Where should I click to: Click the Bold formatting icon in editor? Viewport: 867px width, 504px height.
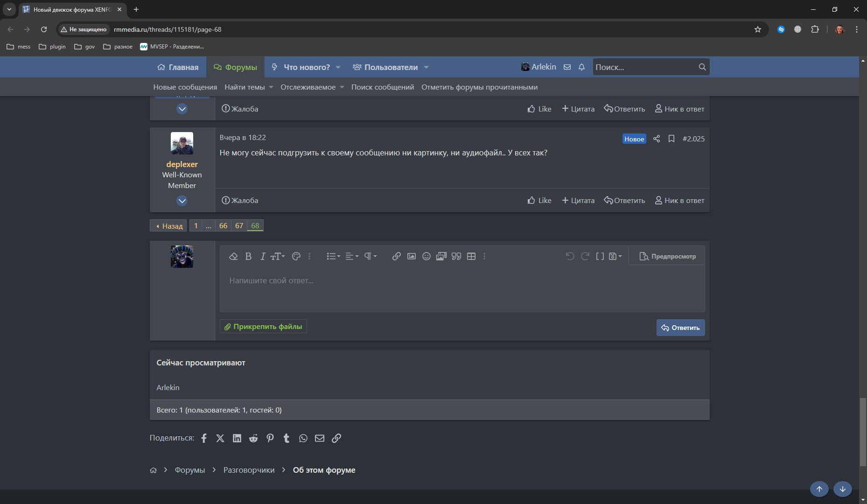(x=248, y=256)
